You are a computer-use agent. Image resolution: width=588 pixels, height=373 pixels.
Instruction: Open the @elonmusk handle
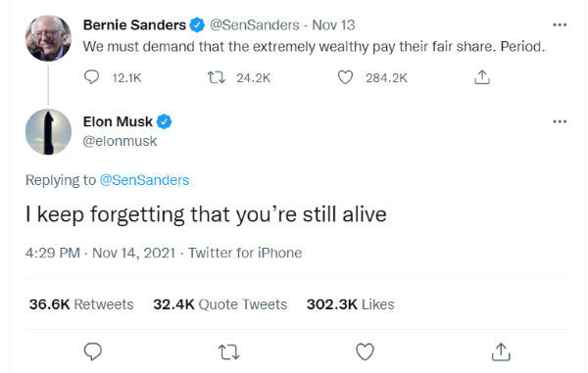pos(120,141)
